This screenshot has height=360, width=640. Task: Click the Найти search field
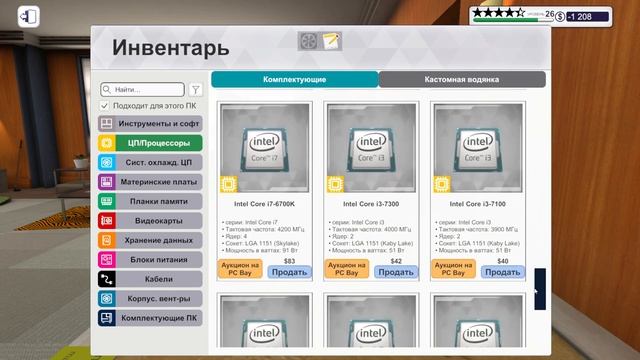(x=142, y=89)
